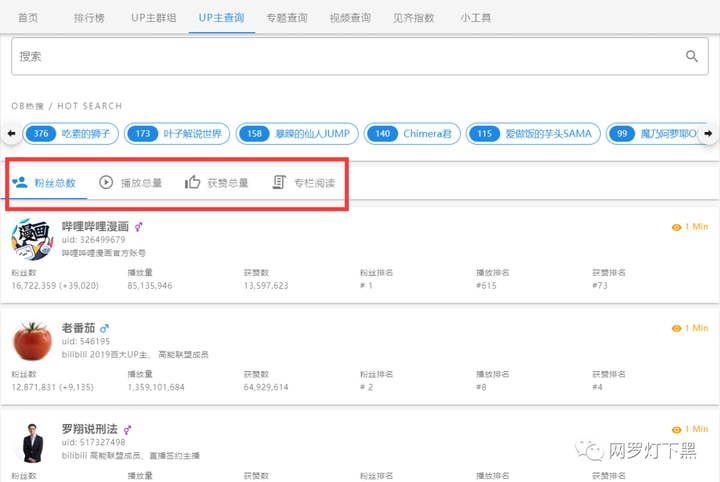Click the 粉丝总数 fans icon
Screen dimensions: 720x482
(x=20, y=182)
